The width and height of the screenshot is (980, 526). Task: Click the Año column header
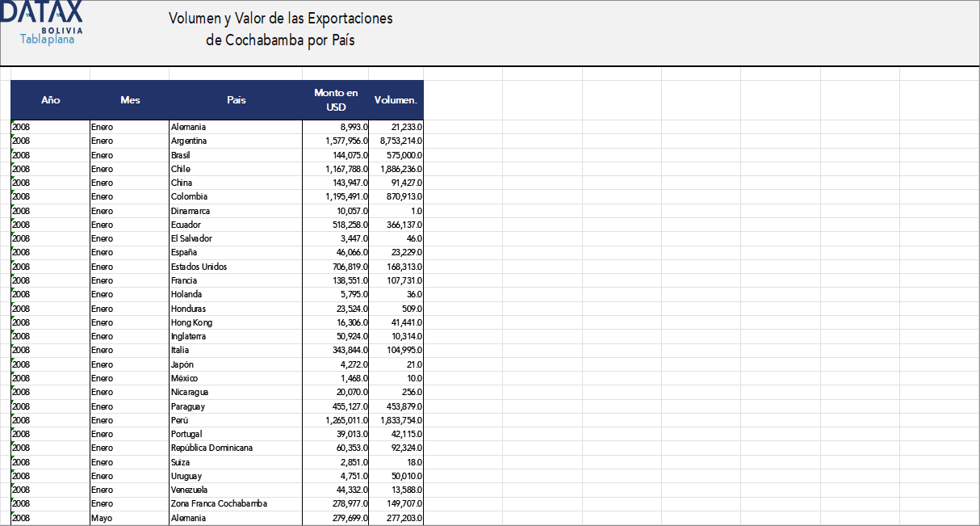pyautogui.click(x=50, y=100)
